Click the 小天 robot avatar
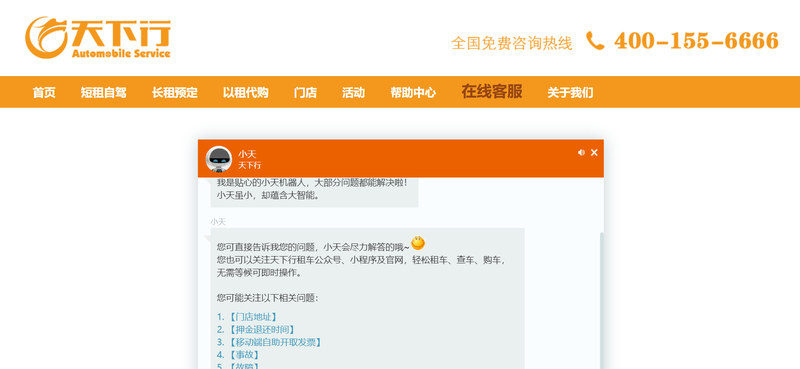The height and width of the screenshot is (369, 800). tap(219, 159)
